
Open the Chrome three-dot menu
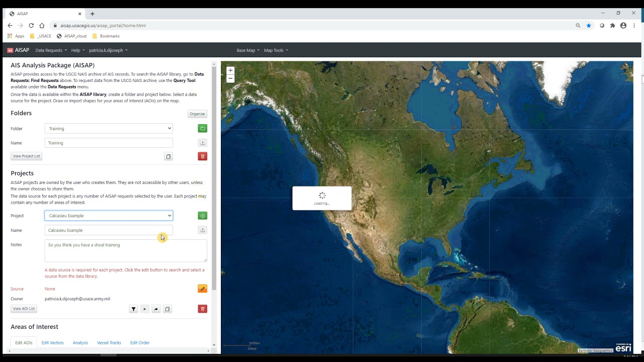point(634,26)
